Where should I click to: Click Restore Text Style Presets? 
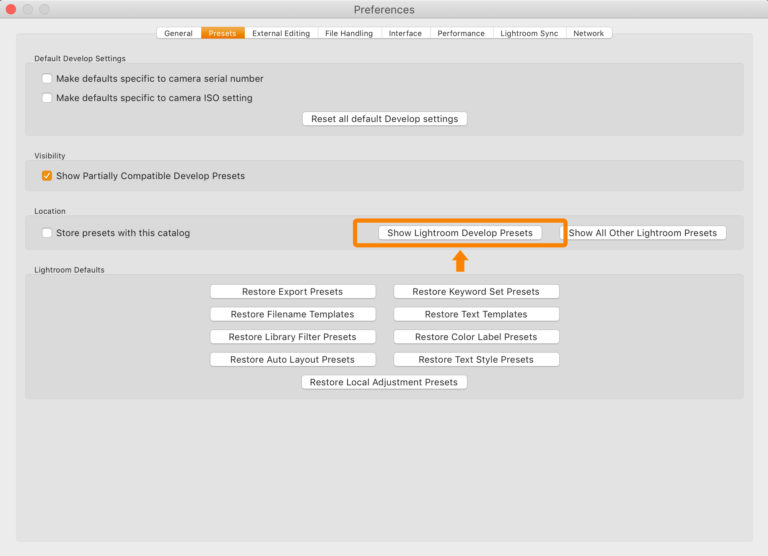[476, 360]
